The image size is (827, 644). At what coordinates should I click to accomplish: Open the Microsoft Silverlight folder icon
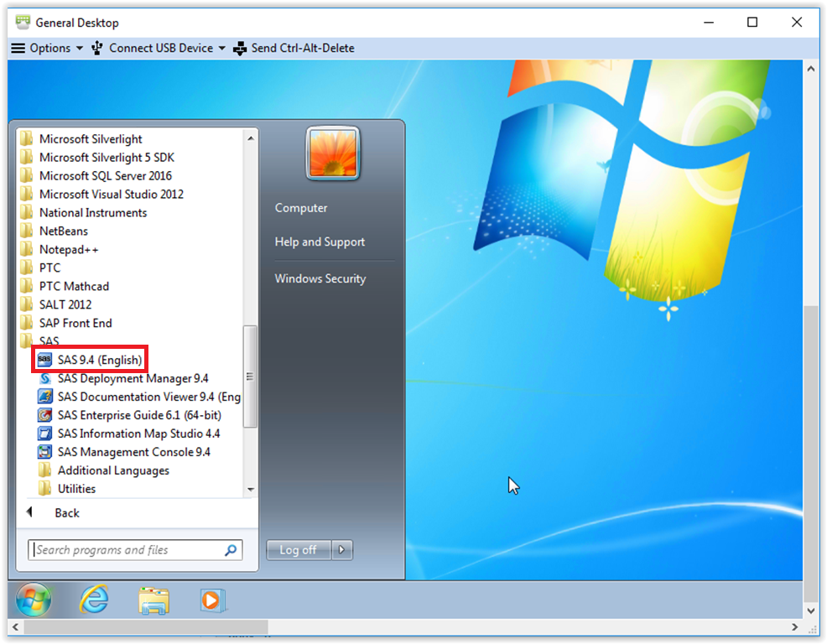pos(26,138)
